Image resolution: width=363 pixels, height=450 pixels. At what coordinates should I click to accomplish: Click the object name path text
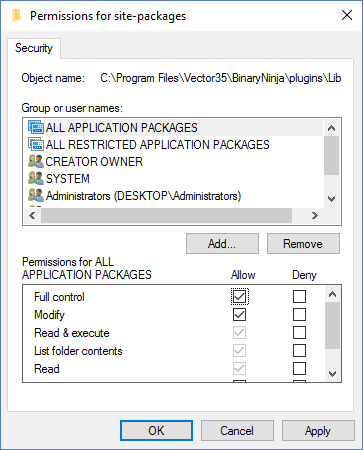pyautogui.click(x=221, y=78)
